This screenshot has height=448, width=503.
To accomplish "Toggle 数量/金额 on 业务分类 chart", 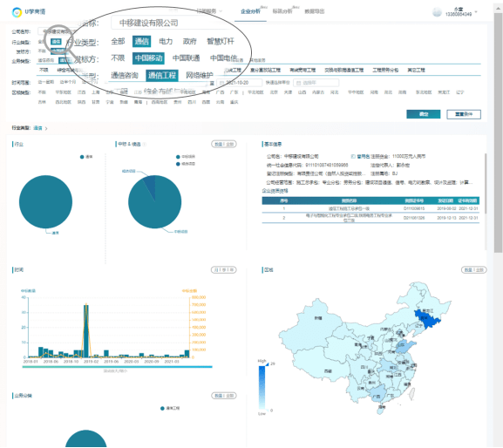I will click(x=224, y=396).
